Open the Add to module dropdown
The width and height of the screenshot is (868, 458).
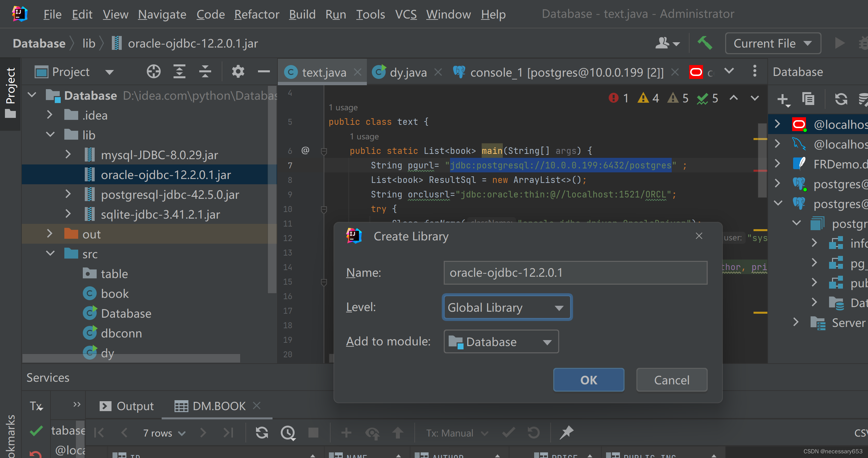coord(501,342)
